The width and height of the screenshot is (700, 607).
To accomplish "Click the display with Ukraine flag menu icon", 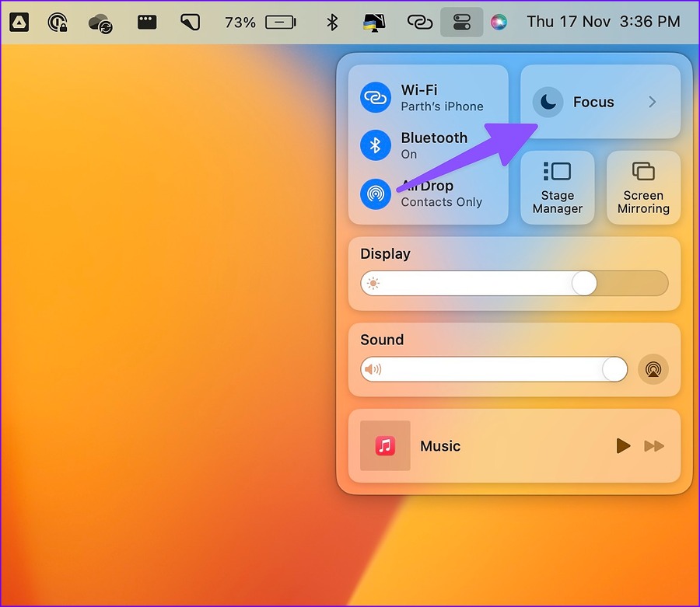I will point(373,22).
